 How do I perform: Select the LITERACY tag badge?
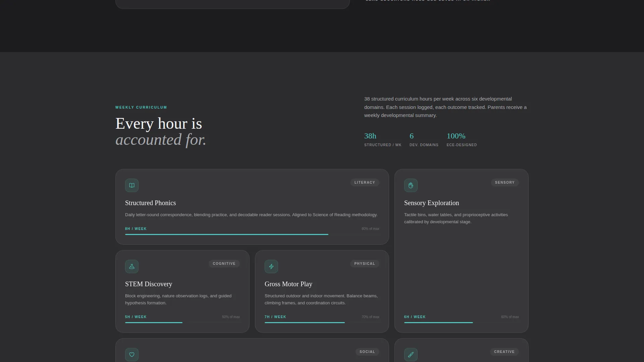click(365, 183)
